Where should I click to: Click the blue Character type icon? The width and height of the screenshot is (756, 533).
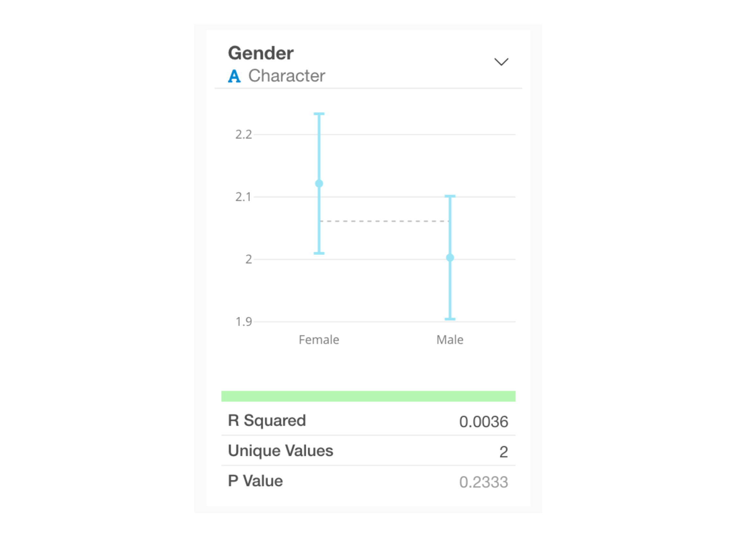(x=234, y=76)
